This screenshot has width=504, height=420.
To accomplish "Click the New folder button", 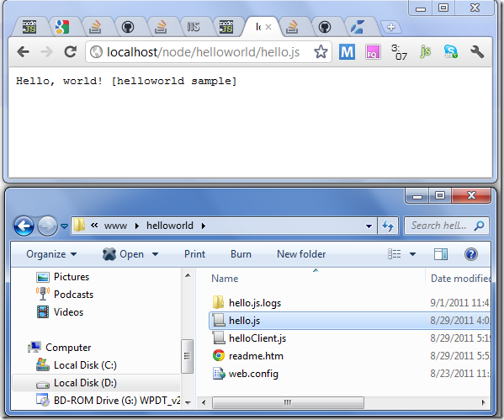I will tap(301, 254).
